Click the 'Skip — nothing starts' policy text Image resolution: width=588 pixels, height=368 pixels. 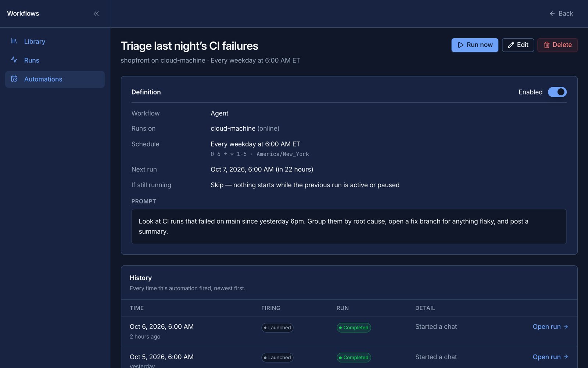(305, 185)
